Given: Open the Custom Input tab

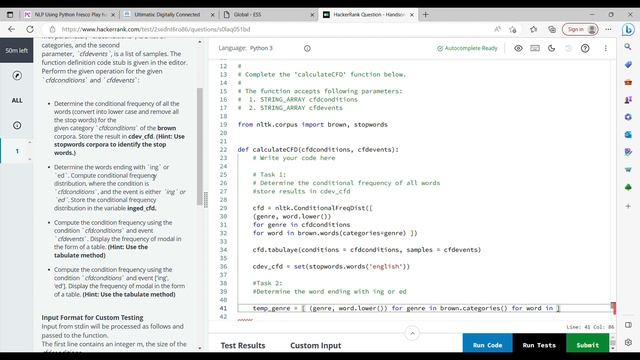Looking at the screenshot, I should 316,345.
